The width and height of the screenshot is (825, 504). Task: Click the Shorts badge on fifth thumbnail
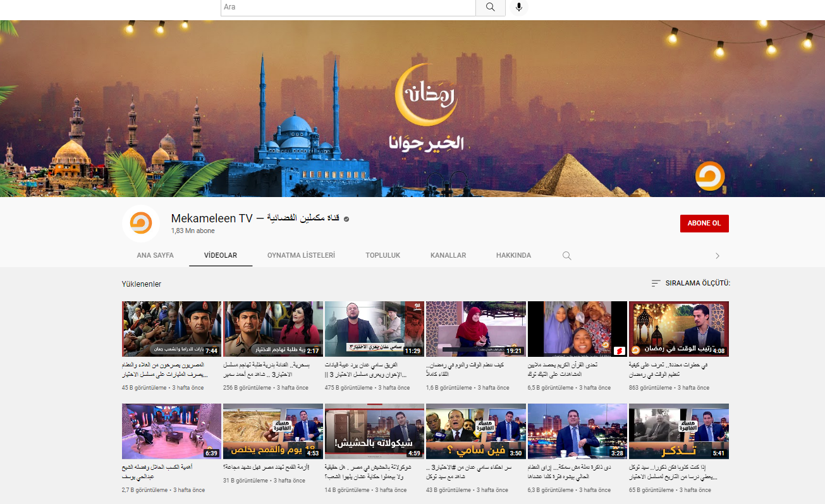(x=620, y=351)
